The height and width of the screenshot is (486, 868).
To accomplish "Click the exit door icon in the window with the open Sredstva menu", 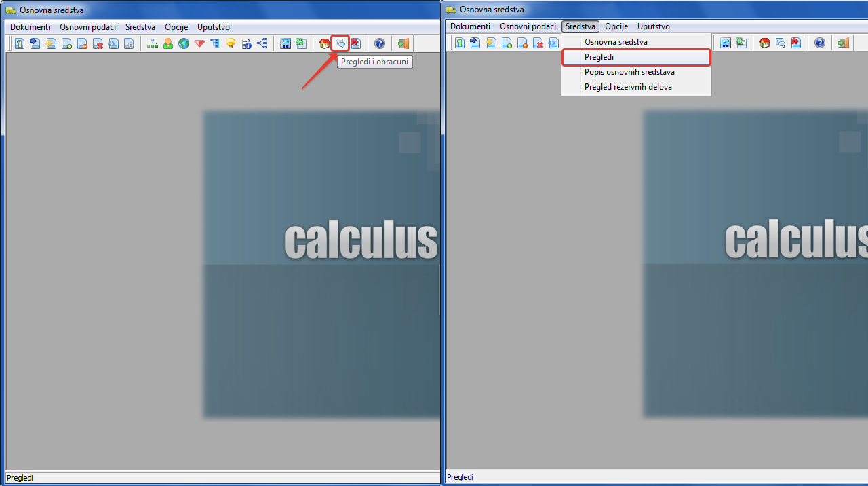I will point(844,43).
